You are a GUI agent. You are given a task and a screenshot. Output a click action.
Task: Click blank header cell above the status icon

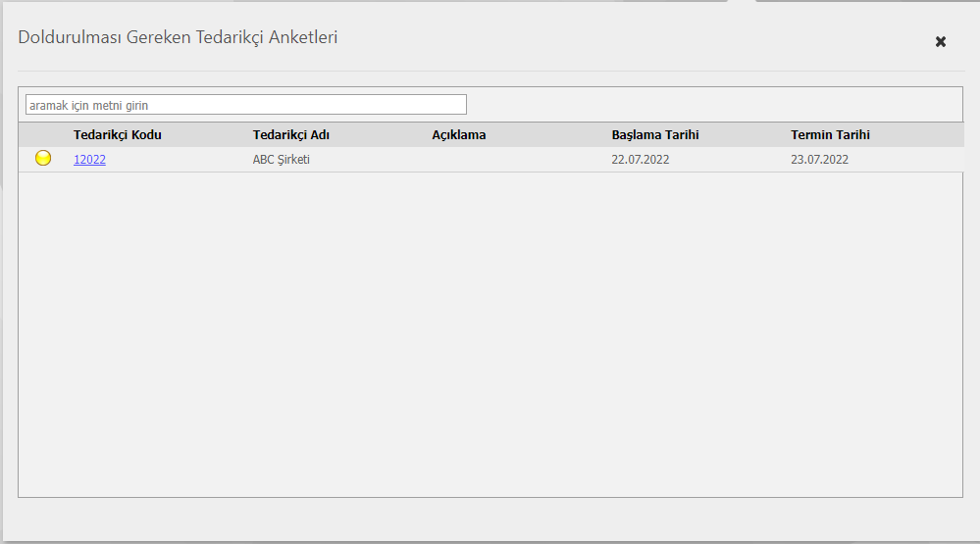pos(43,135)
